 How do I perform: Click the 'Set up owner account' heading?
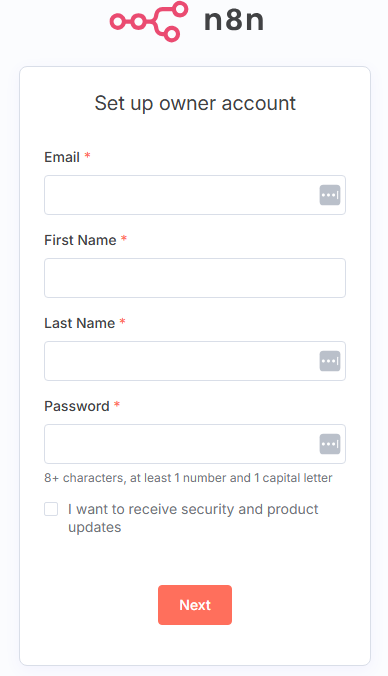[x=195, y=103]
